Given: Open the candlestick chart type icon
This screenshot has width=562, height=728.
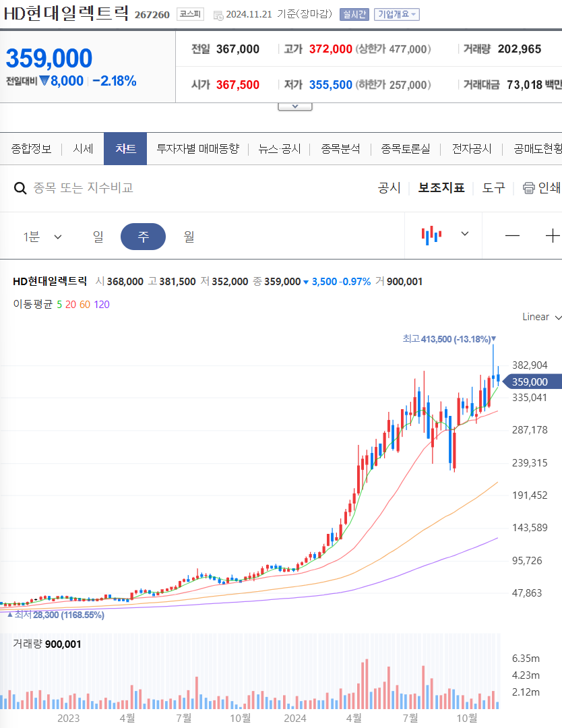Looking at the screenshot, I should point(431,235).
